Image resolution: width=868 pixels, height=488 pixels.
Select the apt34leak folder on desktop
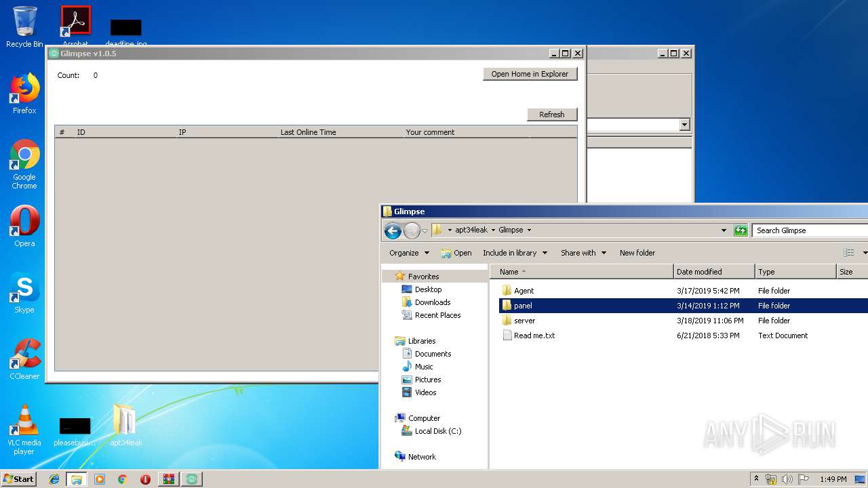126,426
